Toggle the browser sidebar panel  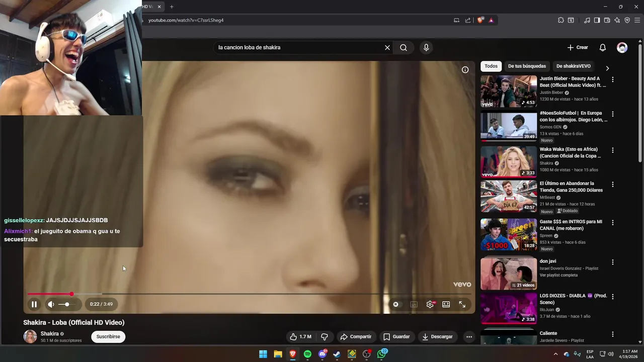click(x=597, y=20)
